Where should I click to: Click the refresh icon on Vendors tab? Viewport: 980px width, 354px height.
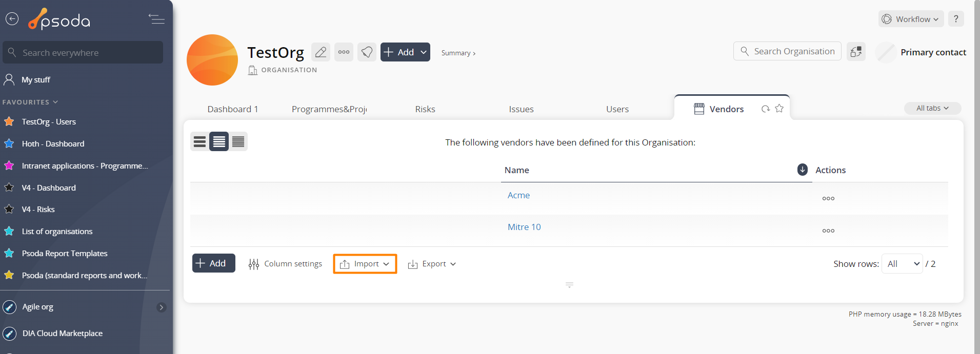click(x=766, y=109)
